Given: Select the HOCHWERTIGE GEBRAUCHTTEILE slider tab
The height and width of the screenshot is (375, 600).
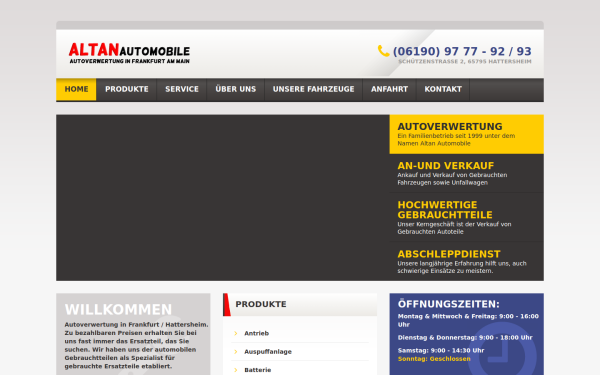Looking at the screenshot, I should [466, 217].
